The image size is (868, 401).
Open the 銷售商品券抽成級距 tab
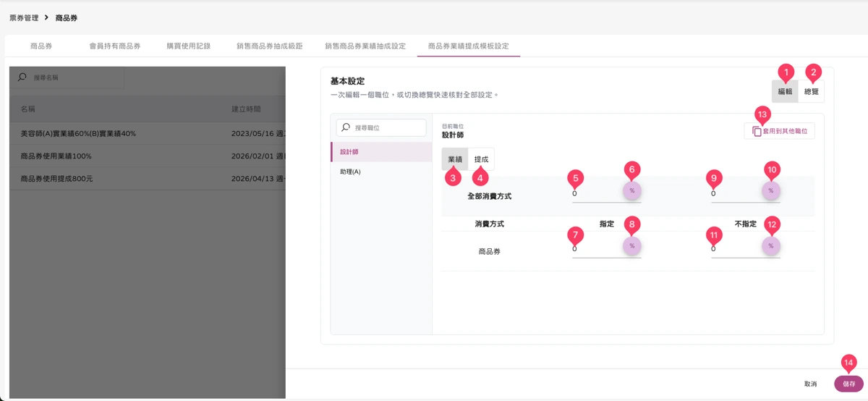(x=269, y=46)
